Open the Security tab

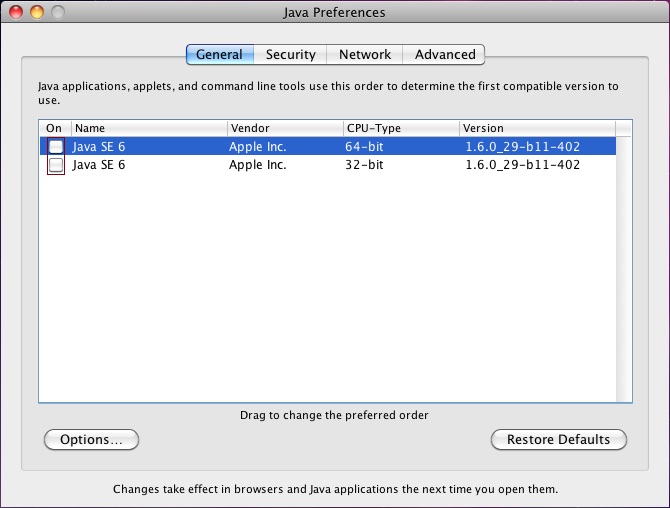tap(290, 54)
